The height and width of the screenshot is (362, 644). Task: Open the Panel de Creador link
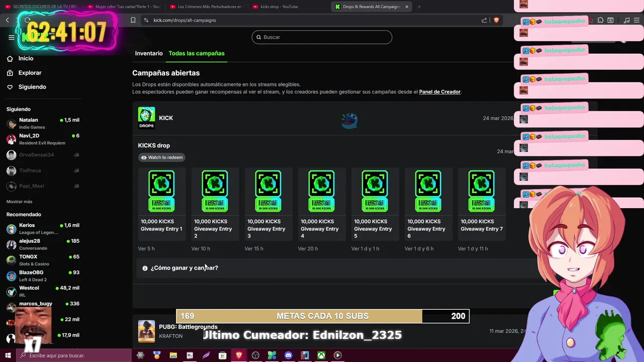[x=440, y=92]
